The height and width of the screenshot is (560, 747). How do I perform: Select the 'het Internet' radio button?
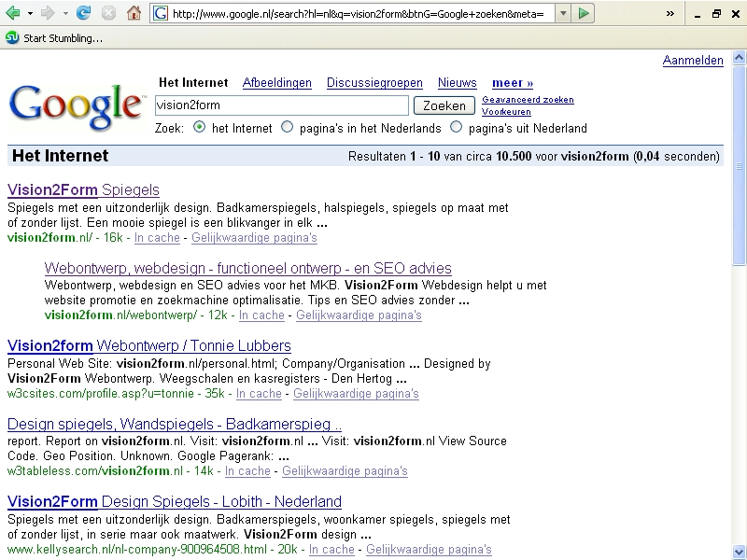pyautogui.click(x=199, y=127)
